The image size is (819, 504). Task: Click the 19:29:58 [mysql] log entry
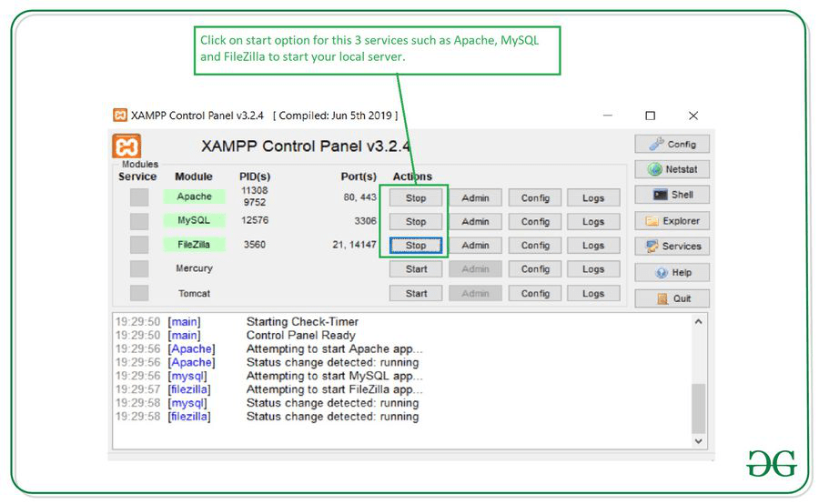tap(267, 403)
